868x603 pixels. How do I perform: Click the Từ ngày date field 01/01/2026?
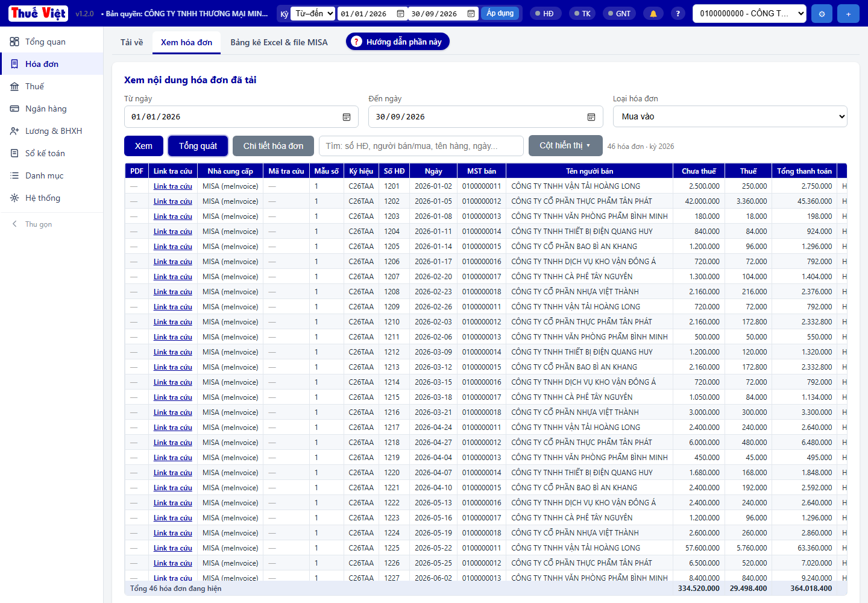[x=241, y=117]
